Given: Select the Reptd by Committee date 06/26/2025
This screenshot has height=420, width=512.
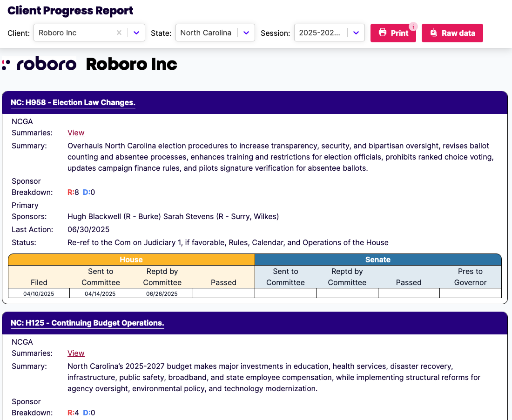Looking at the screenshot, I should [x=162, y=293].
